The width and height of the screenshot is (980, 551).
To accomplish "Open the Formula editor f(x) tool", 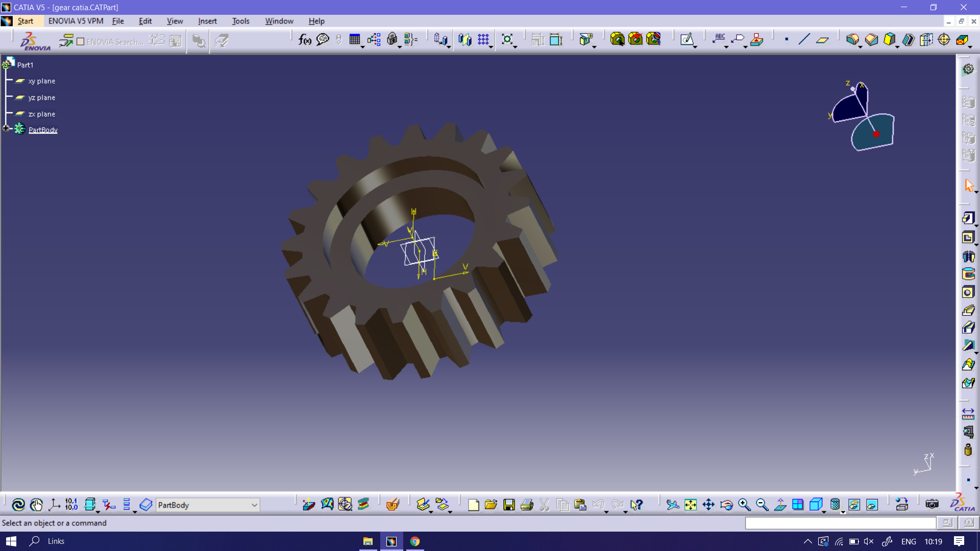I will coord(304,39).
